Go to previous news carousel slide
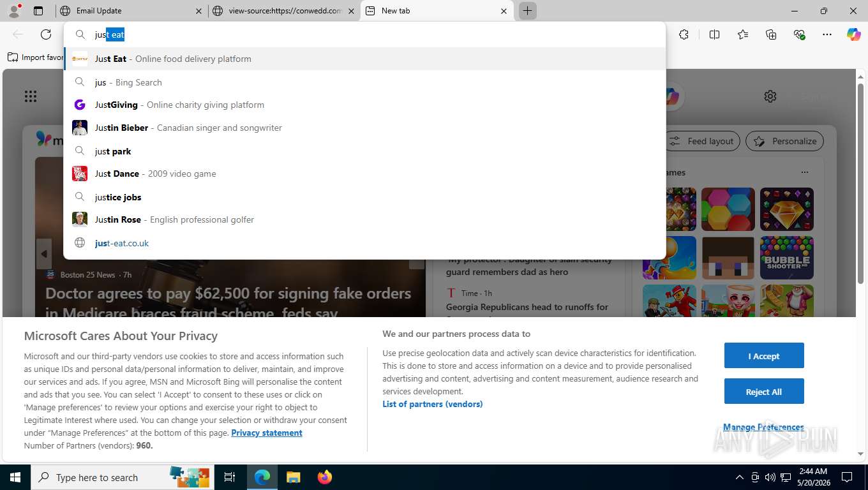 [x=43, y=254]
